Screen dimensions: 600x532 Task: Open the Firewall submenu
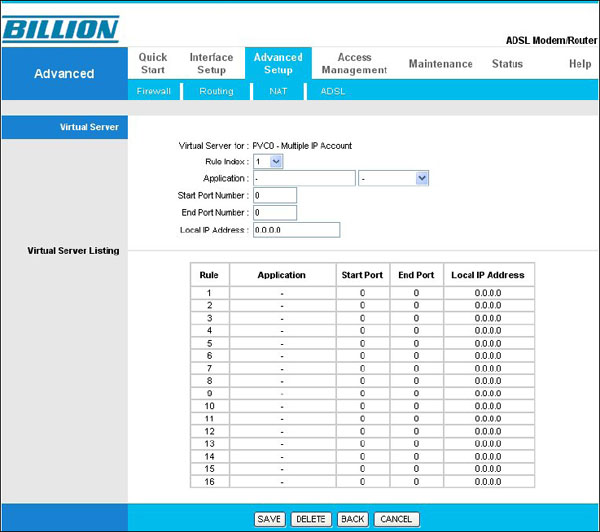(154, 91)
